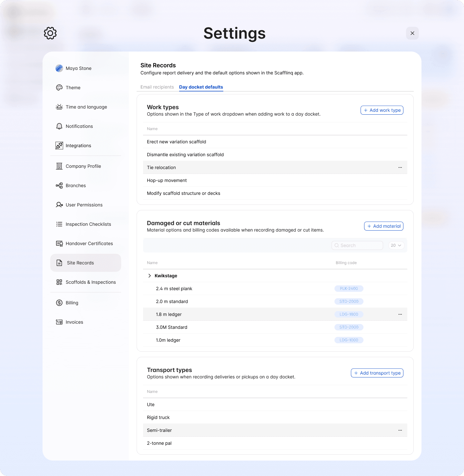
Task: Select 2-tonne pal transport row
Action: [x=275, y=443]
